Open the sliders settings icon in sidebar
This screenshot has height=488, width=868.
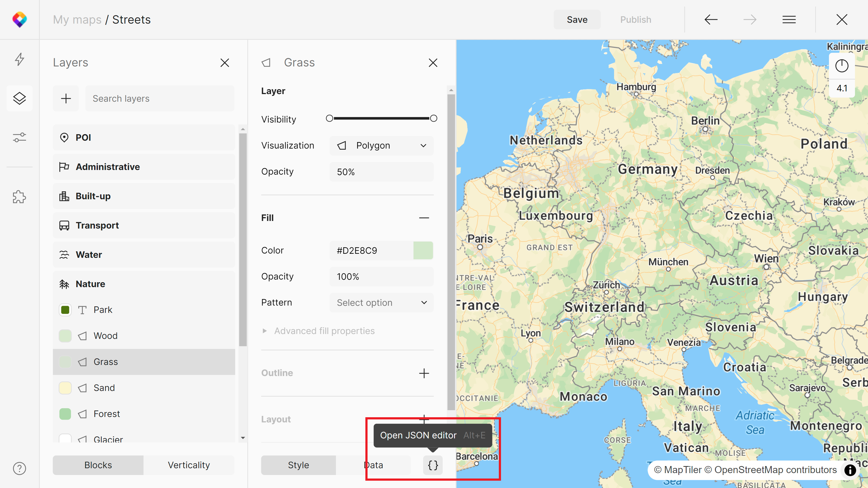click(20, 137)
